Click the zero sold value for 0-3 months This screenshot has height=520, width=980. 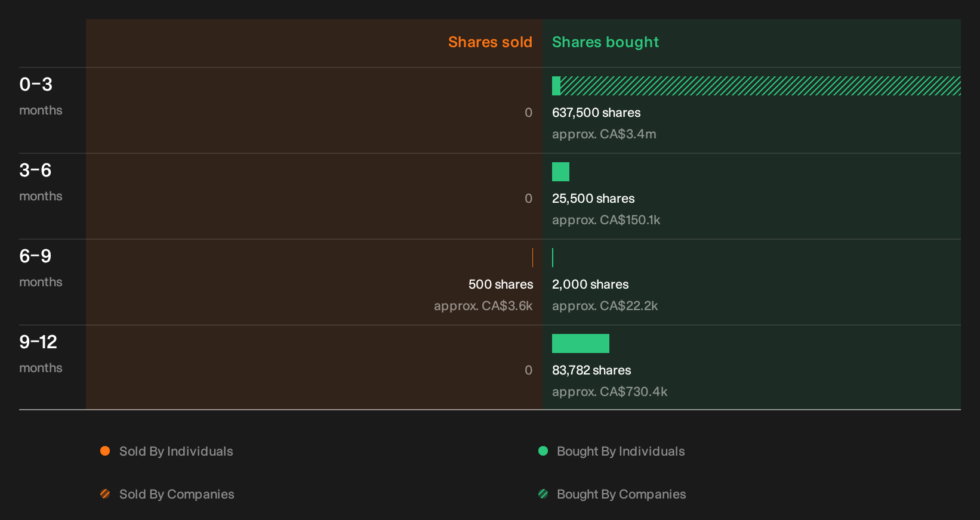tap(528, 113)
